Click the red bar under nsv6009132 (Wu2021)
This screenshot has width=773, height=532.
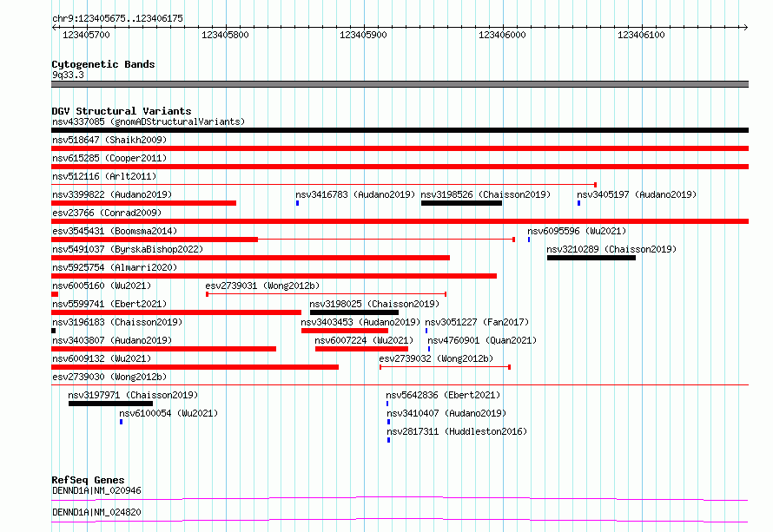(x=195, y=367)
